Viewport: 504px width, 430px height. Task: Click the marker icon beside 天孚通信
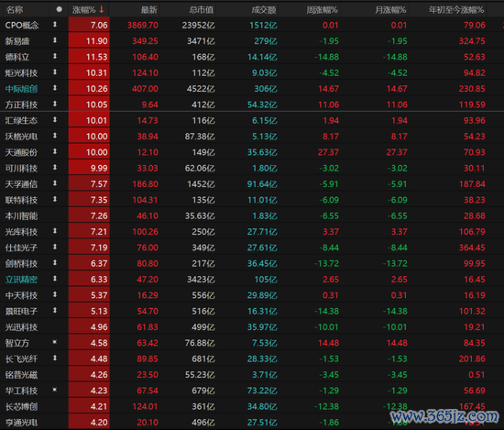pos(55,183)
